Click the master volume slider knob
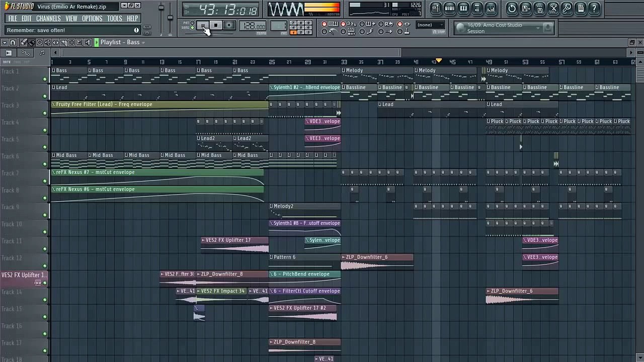Image resolution: width=644 pixels, height=362 pixels. pos(162,8)
